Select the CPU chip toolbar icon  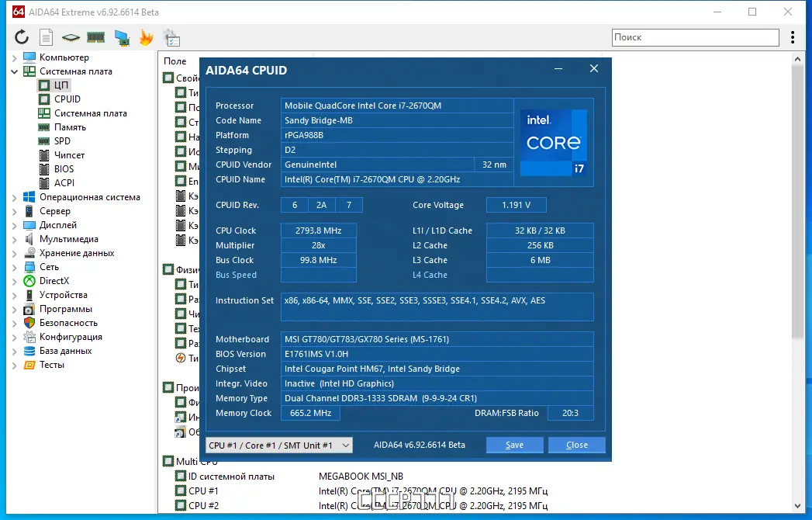(70, 36)
